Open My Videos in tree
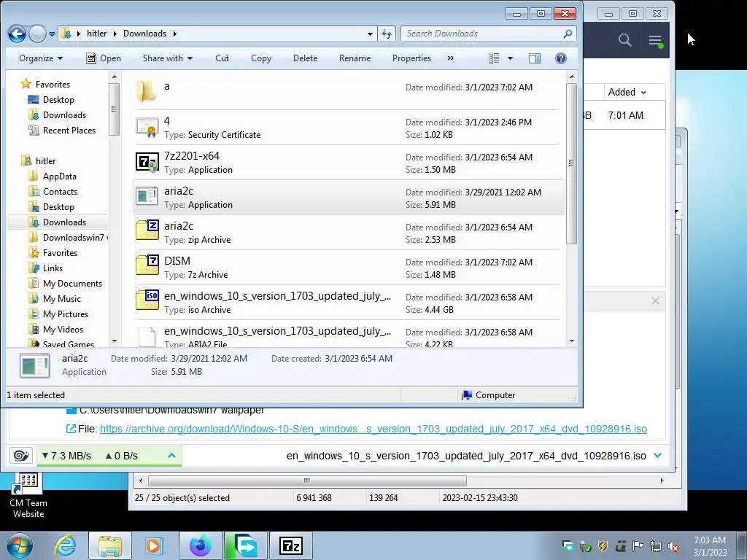The width and height of the screenshot is (747, 560). point(55,329)
